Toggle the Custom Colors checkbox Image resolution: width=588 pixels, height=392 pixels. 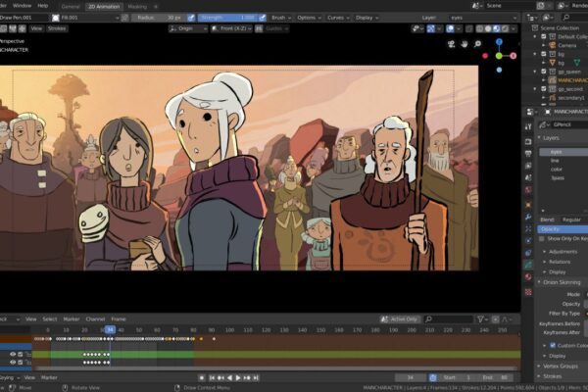click(x=548, y=345)
